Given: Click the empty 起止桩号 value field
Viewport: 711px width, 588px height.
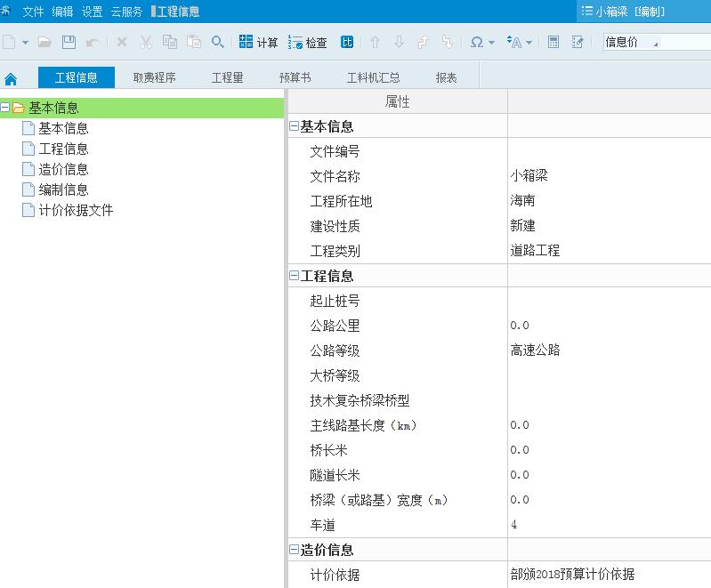Looking at the screenshot, I should pos(609,301).
